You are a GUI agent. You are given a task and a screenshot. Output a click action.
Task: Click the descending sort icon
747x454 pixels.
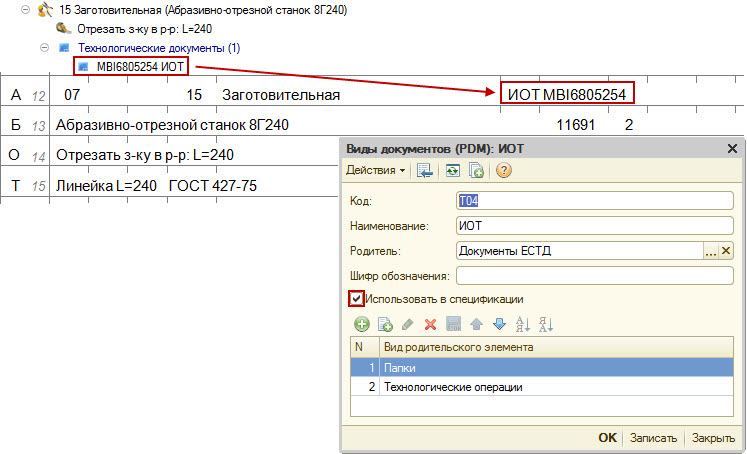click(546, 324)
